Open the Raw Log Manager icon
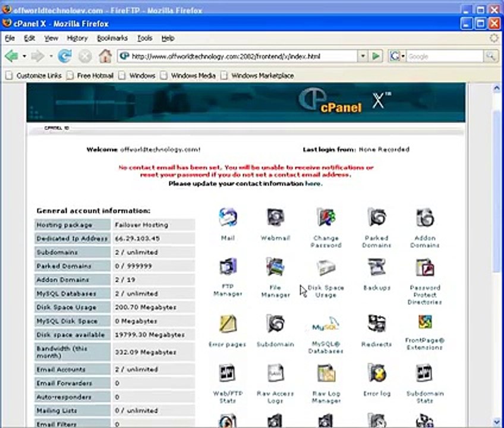The height and width of the screenshot is (428, 504). 326,373
